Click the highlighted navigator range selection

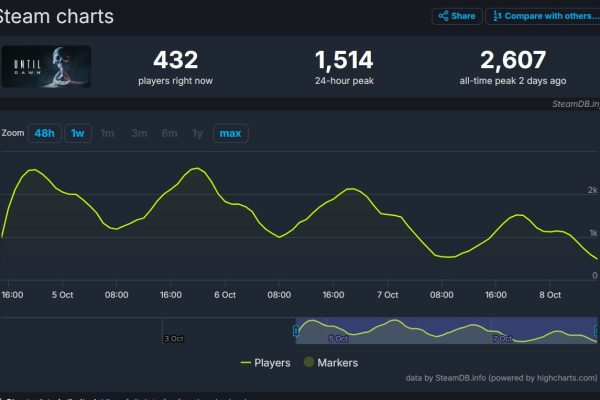(446, 330)
